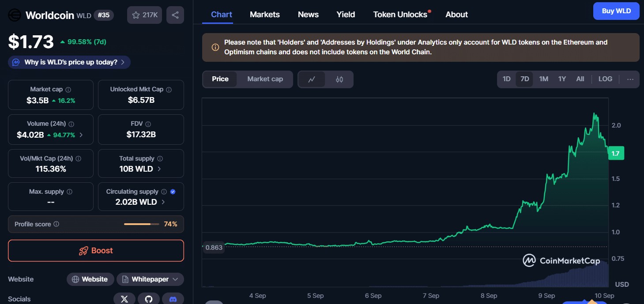This screenshot has height=304, width=644.
Task: Click Profile score info icon
Action: pos(56,224)
